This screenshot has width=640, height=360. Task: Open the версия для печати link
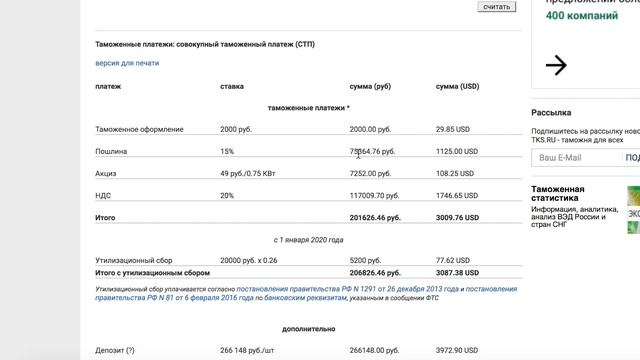pyautogui.click(x=127, y=63)
